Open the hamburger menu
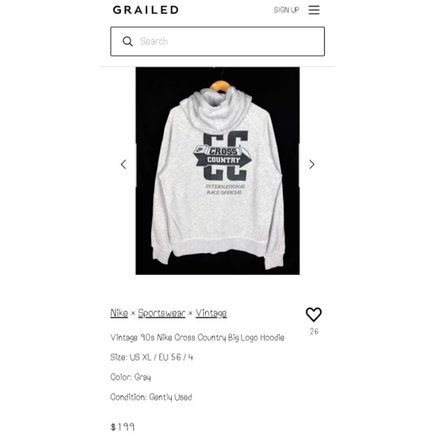This screenshot has height=434, width=434. point(314,10)
